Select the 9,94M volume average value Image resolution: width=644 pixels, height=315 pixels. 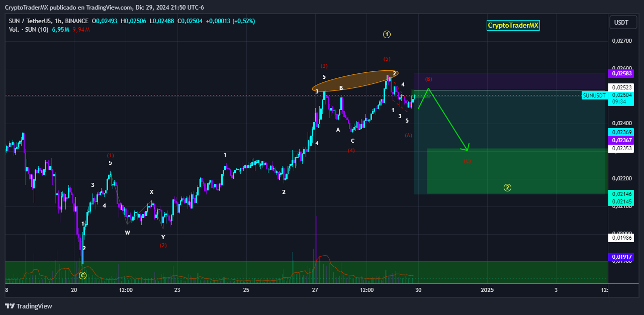coord(81,30)
